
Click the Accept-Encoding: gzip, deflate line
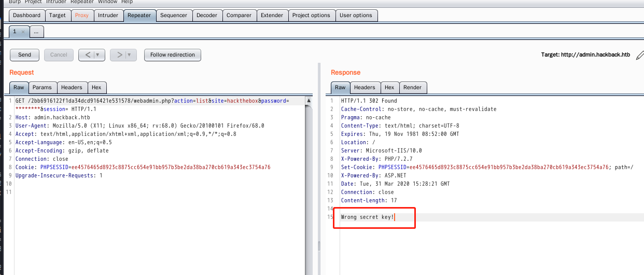click(x=62, y=150)
